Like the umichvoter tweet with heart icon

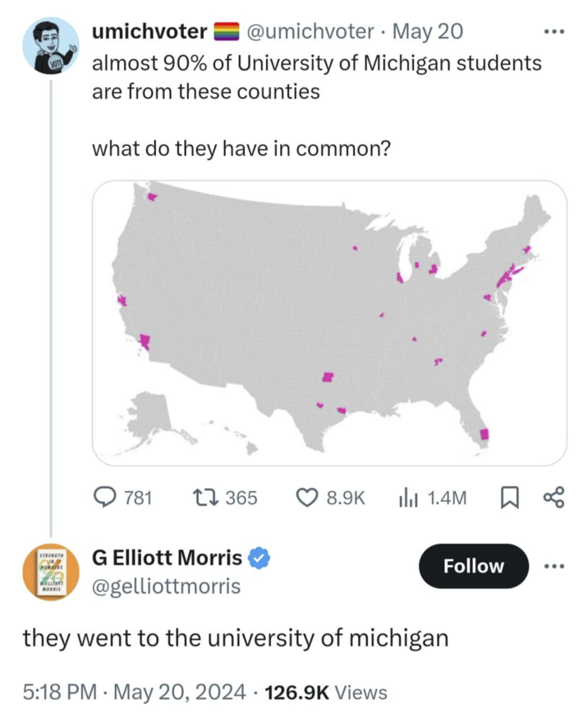[x=305, y=497]
